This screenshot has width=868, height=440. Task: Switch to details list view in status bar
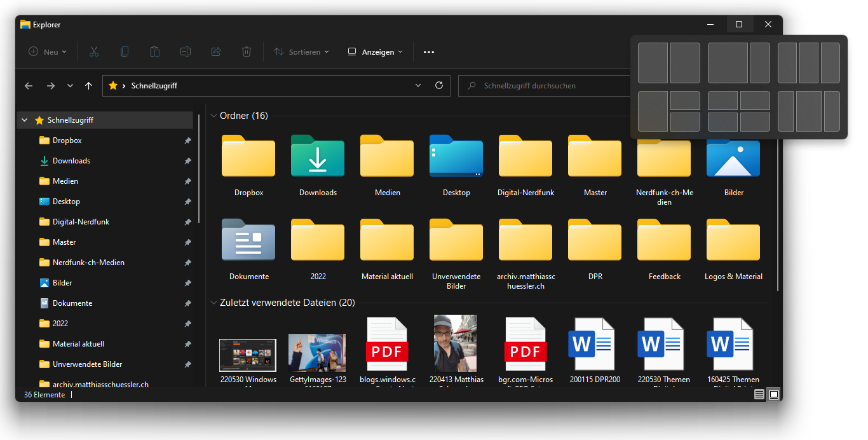(x=759, y=395)
